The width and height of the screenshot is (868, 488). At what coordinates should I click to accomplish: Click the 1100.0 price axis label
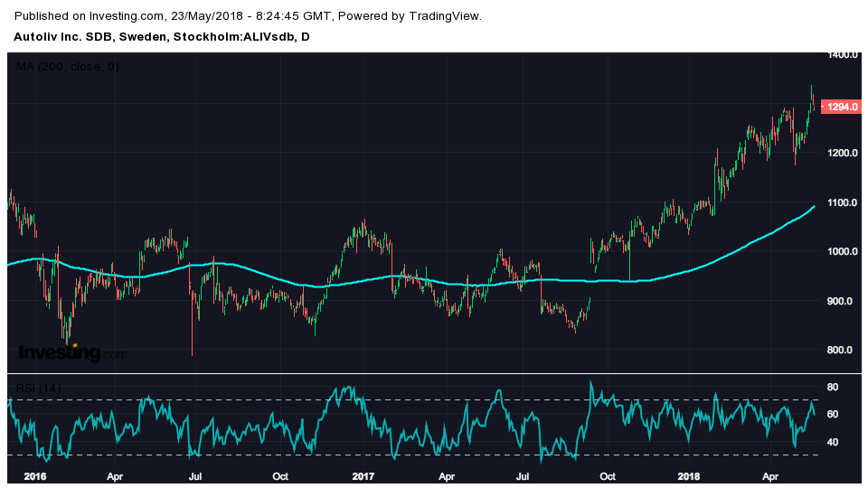(x=843, y=202)
